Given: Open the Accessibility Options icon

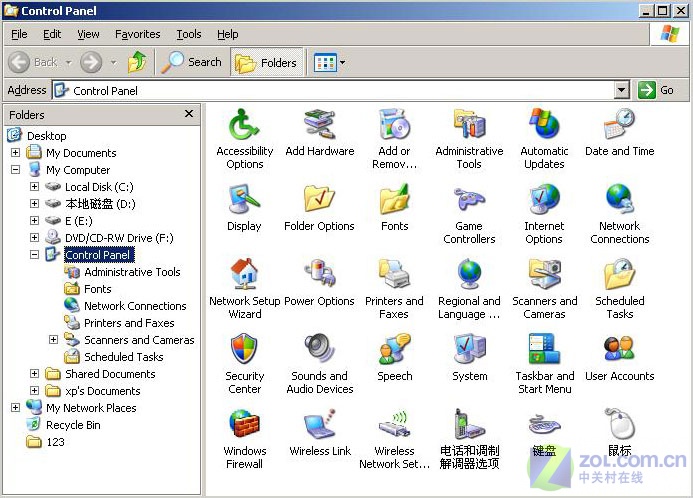Looking at the screenshot, I should click(244, 125).
